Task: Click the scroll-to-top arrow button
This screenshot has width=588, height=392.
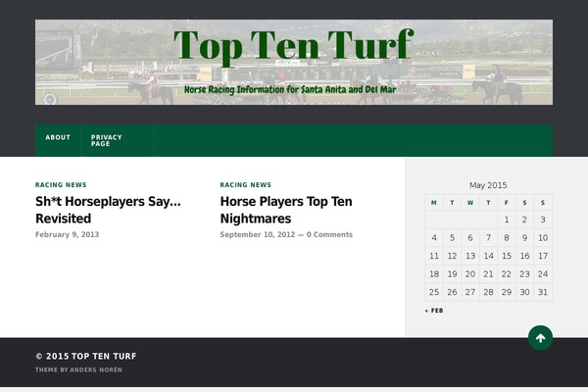Action: click(540, 338)
